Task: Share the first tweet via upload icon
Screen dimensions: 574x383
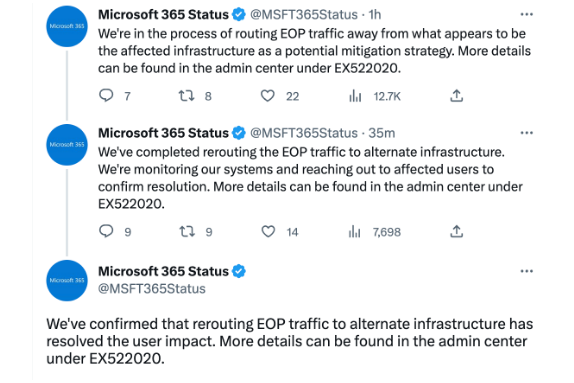Action: [456, 96]
